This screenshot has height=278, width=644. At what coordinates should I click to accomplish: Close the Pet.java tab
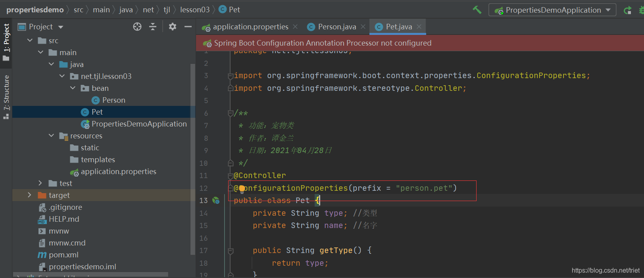(419, 27)
